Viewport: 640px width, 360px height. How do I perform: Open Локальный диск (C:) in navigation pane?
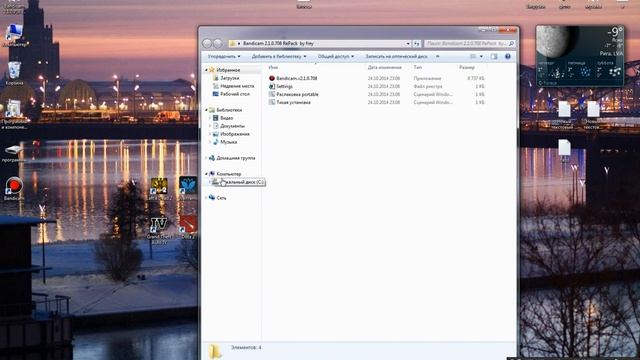(x=239, y=182)
